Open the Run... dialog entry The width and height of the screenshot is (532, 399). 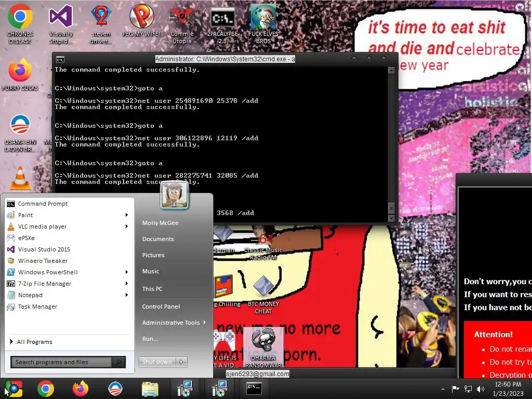click(150, 339)
